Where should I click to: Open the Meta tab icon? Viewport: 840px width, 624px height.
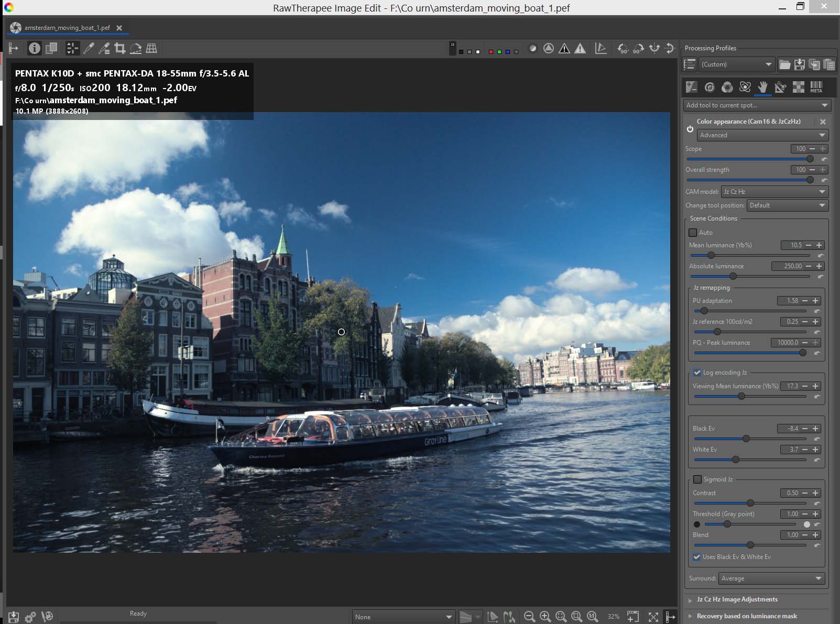coord(816,87)
